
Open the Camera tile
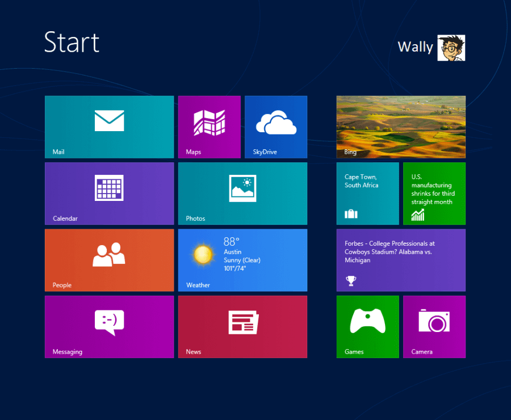pyautogui.click(x=434, y=327)
